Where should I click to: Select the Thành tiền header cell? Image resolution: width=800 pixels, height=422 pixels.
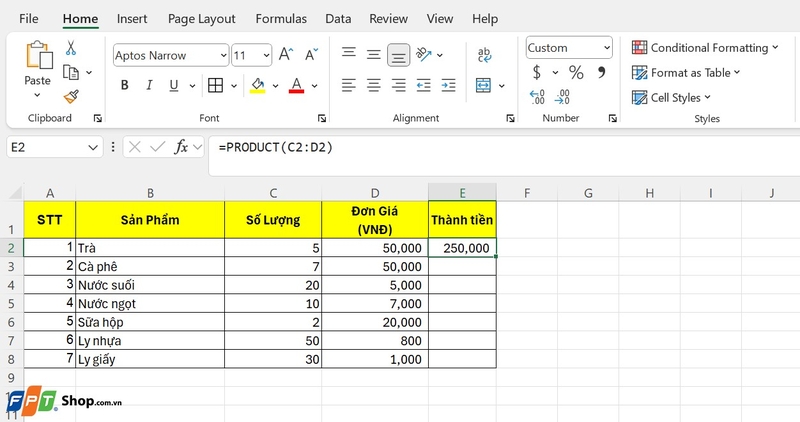tap(462, 219)
